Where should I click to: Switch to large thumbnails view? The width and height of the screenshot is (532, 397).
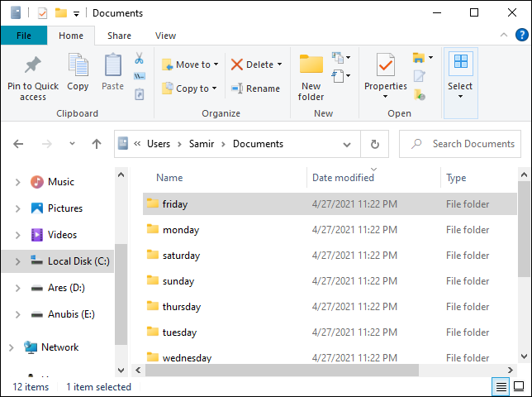point(519,386)
